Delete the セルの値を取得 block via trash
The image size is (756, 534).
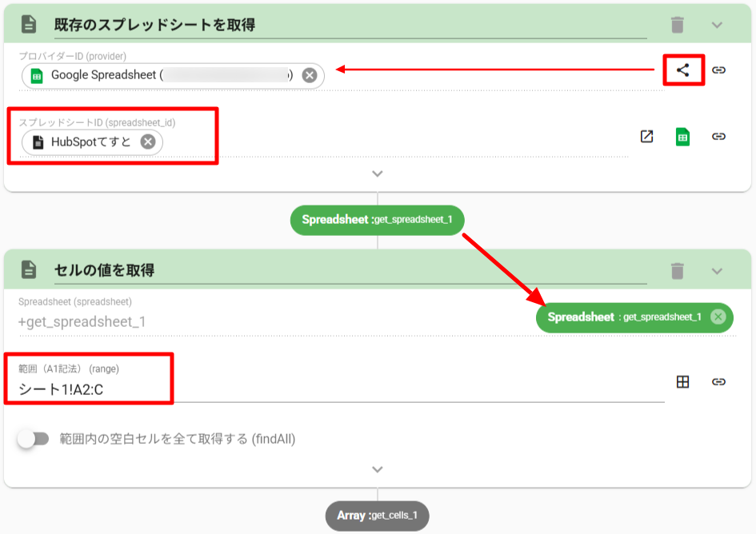point(678,271)
